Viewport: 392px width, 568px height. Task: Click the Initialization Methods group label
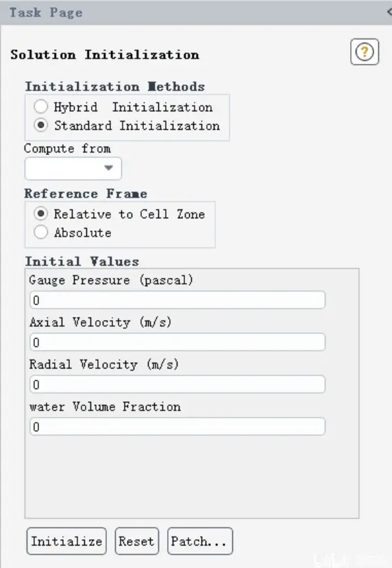click(x=114, y=86)
